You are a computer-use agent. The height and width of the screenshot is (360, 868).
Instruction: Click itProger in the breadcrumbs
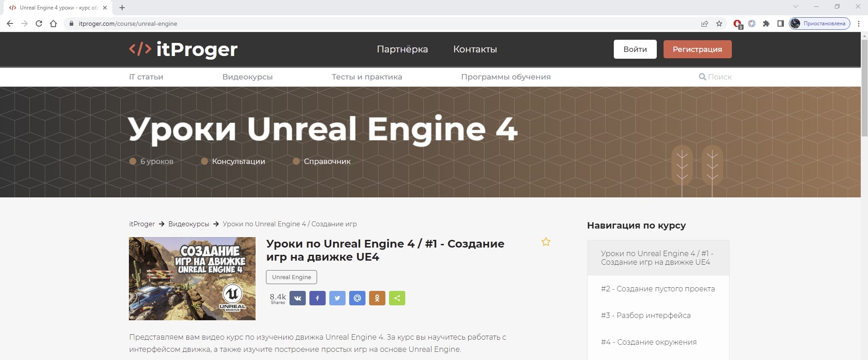pos(142,224)
